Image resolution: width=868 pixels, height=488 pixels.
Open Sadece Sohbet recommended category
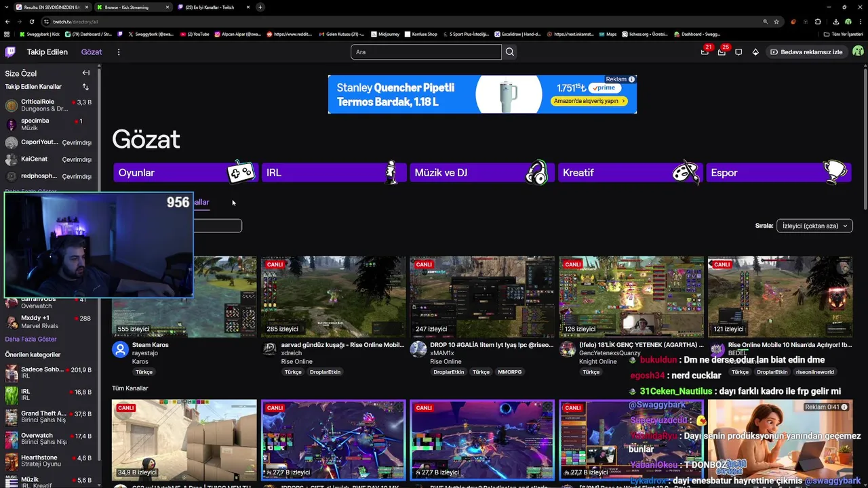(48, 373)
